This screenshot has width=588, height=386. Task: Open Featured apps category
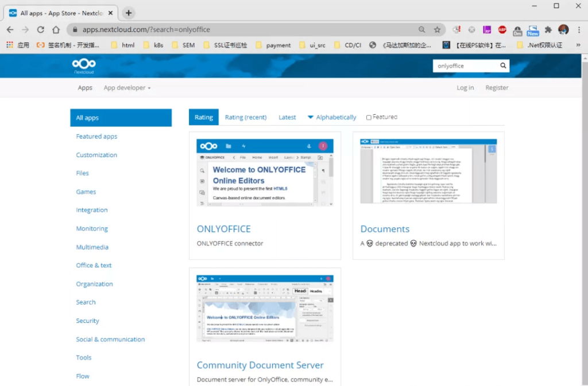[x=96, y=137]
